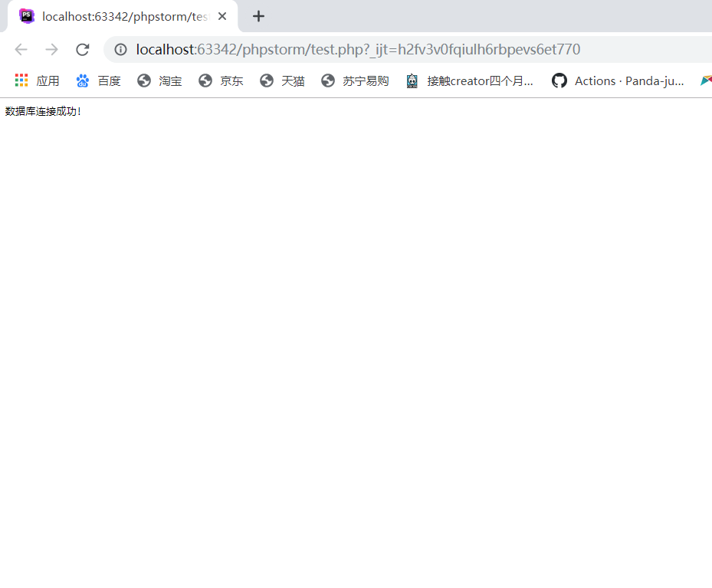This screenshot has width=712, height=588.
Task: Reload the current page
Action: [83, 50]
